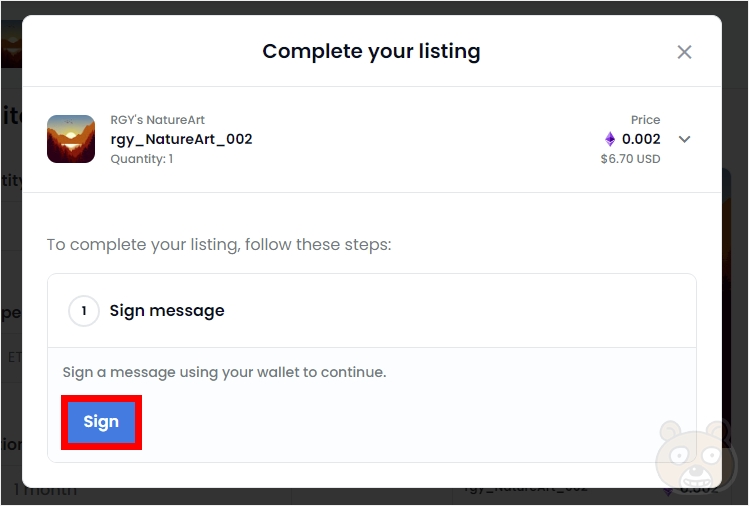Viewport: 749px width, 506px height.
Task: Click the sign-with-wallet instruction text
Action: click(x=224, y=372)
